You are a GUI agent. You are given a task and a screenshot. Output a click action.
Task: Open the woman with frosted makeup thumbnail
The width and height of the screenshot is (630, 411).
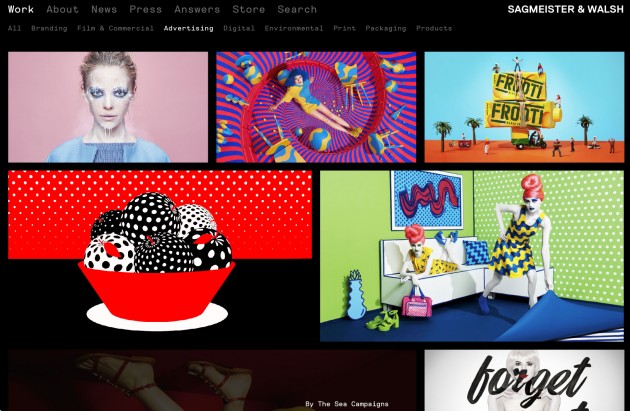click(x=108, y=107)
